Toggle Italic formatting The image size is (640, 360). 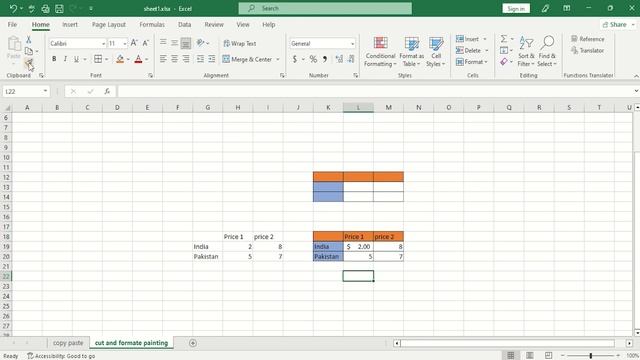(65, 59)
